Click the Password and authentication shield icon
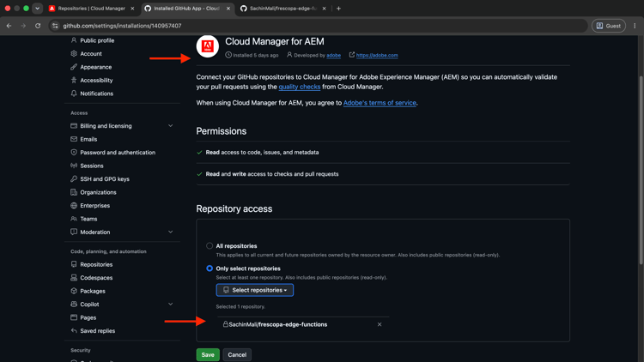 pyautogui.click(x=74, y=153)
